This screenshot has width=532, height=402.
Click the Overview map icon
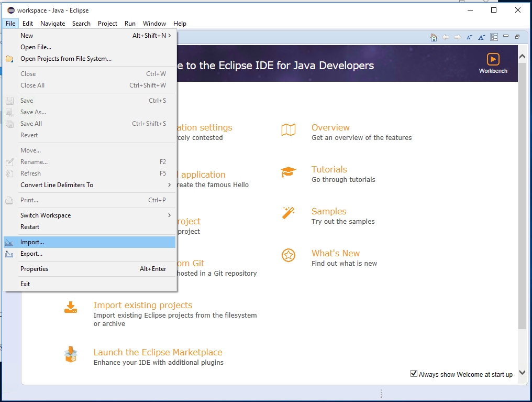pos(289,129)
